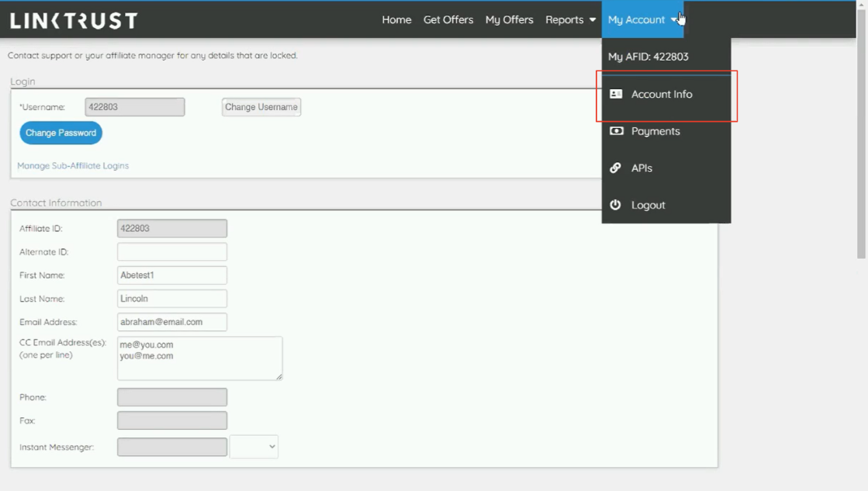Collapse the My Account dropdown

coord(641,19)
